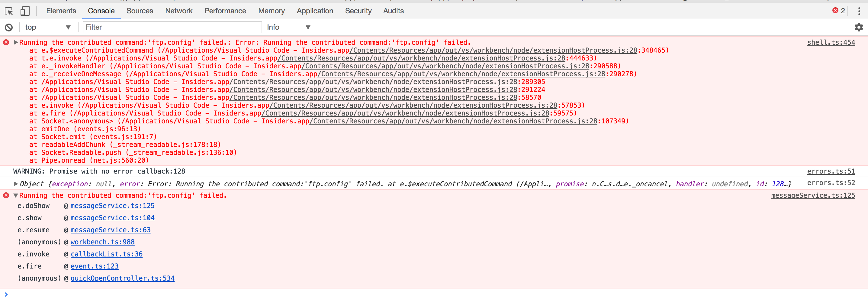Image resolution: width=868 pixels, height=303 pixels.
Task: Click the red error count badge
Action: point(839,11)
